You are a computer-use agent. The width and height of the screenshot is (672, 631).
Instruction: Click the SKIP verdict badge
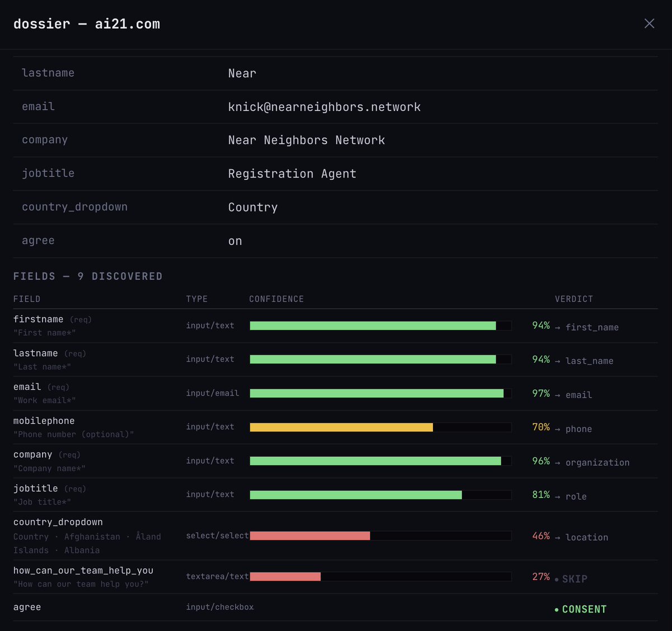point(571,579)
